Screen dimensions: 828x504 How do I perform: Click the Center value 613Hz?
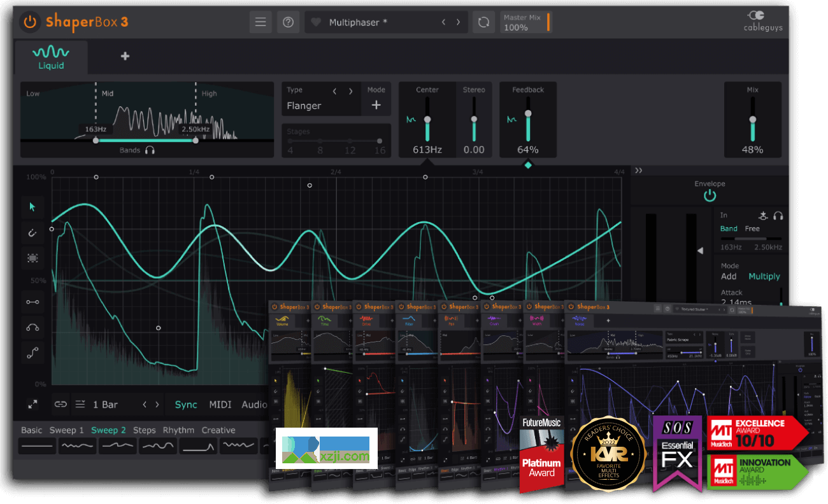[x=427, y=150]
